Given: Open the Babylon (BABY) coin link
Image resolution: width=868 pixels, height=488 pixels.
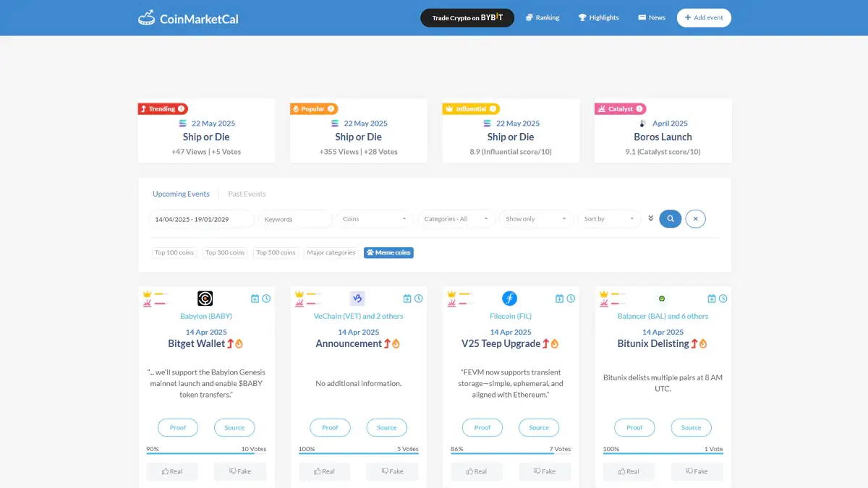Looking at the screenshot, I should (x=206, y=316).
